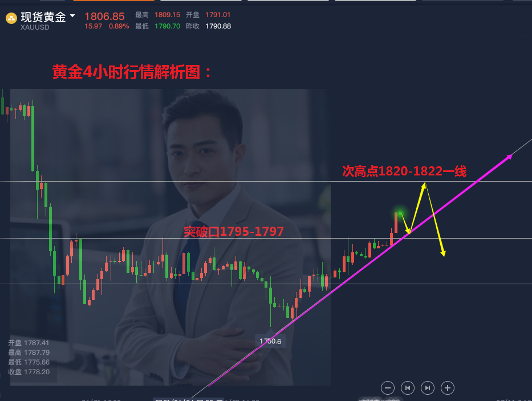532x401 pixels.
Task: Jump to the earliest candles
Action: click(408, 388)
